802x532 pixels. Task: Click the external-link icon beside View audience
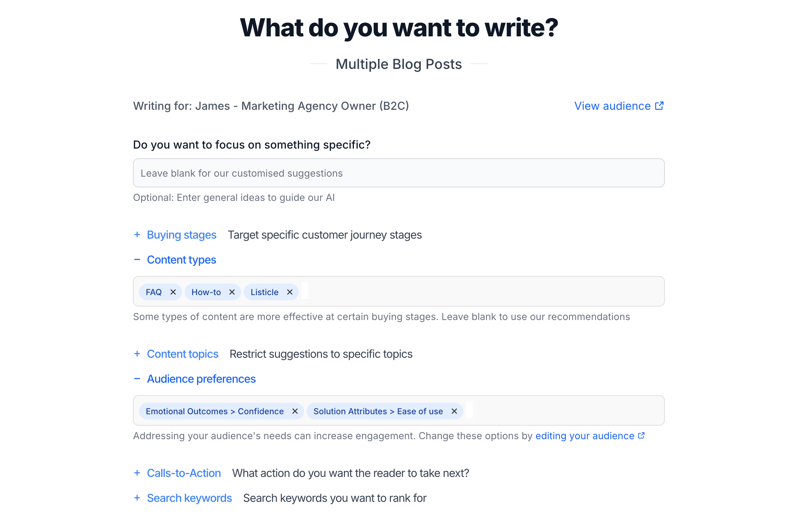tap(659, 105)
